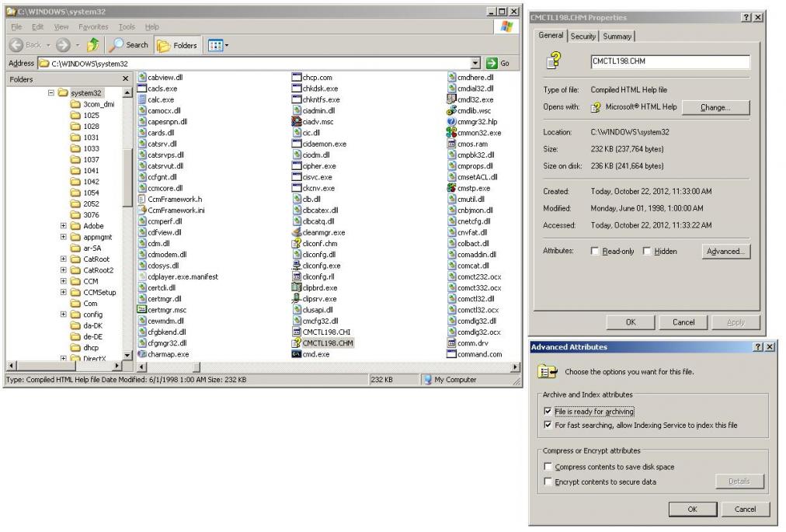
Task: Toggle the Hidden attribute checkbox
Action: pos(647,251)
